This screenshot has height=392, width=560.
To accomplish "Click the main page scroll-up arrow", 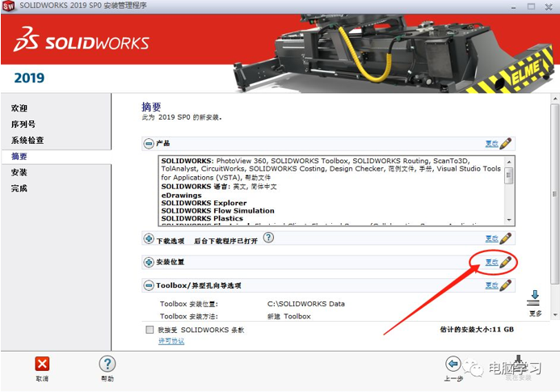I will (554, 99).
